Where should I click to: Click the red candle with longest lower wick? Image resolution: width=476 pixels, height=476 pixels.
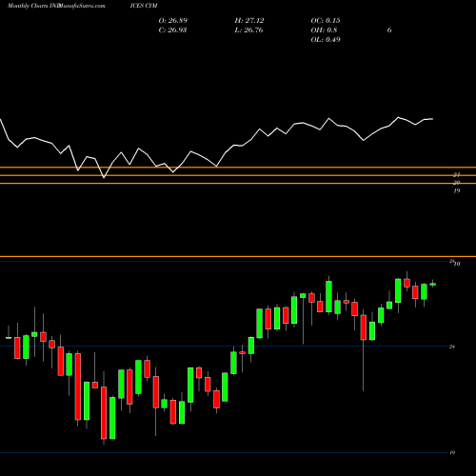coord(364,327)
